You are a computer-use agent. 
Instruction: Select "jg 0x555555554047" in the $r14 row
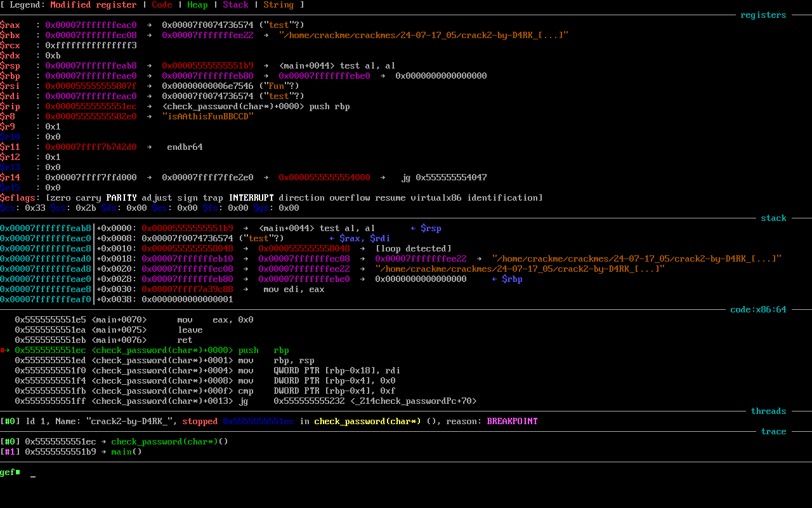coord(443,178)
